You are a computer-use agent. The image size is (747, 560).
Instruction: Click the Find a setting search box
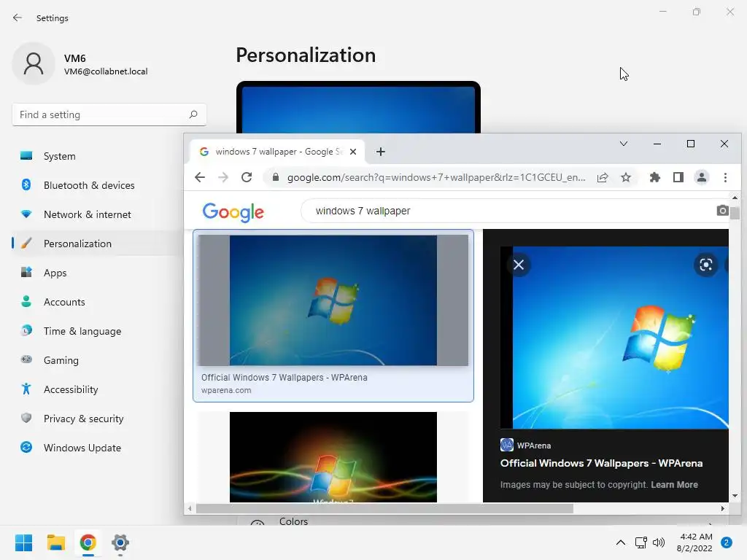(109, 114)
